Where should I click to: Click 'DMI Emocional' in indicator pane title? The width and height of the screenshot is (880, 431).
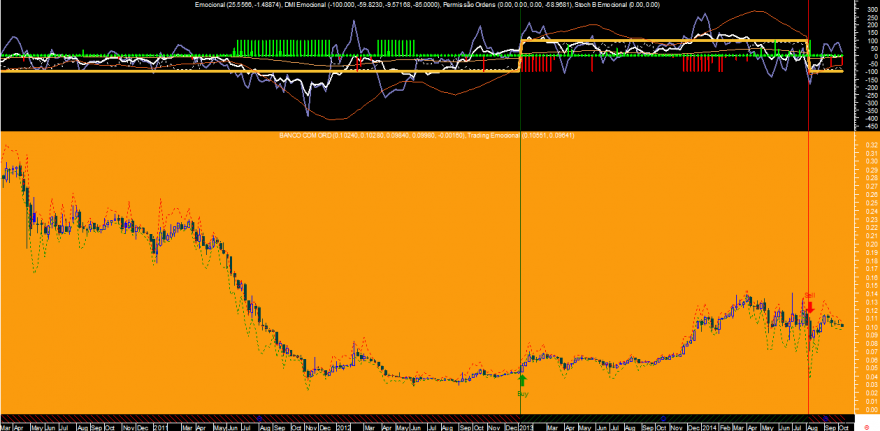[303, 4]
